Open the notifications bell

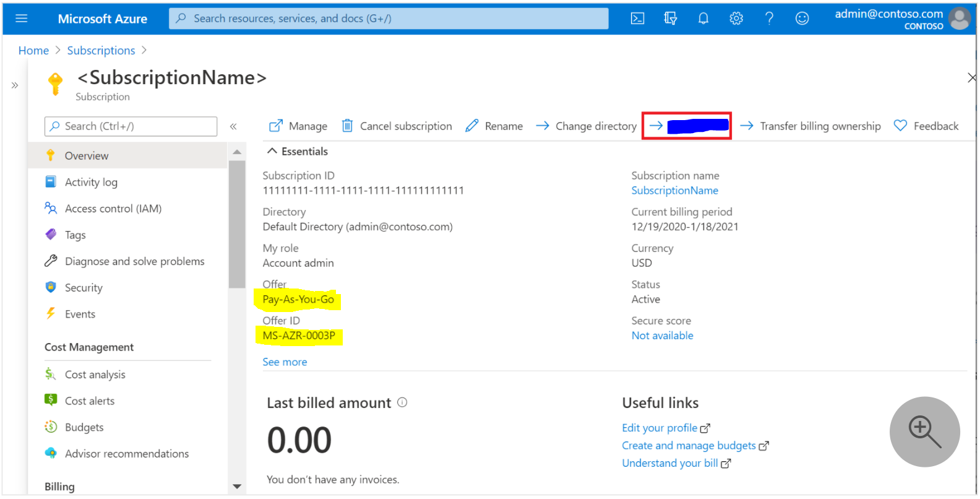pos(703,19)
